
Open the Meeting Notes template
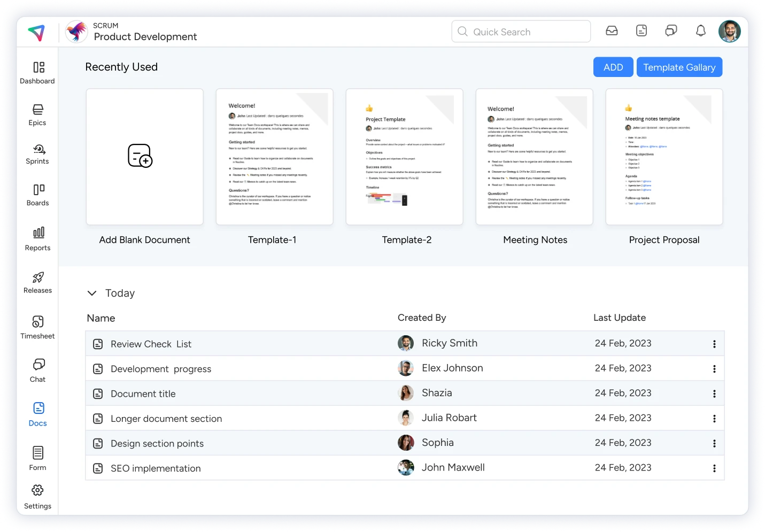[x=534, y=157]
